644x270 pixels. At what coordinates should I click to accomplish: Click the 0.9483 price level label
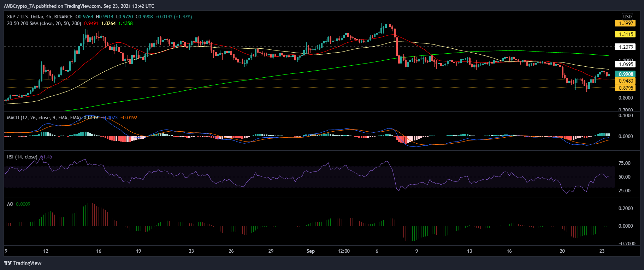click(x=625, y=81)
